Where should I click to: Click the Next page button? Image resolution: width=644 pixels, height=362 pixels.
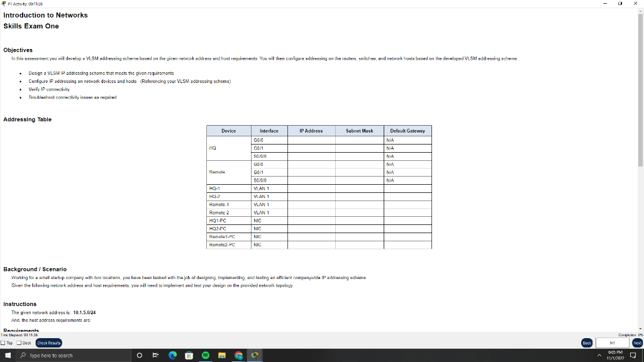[x=638, y=343]
